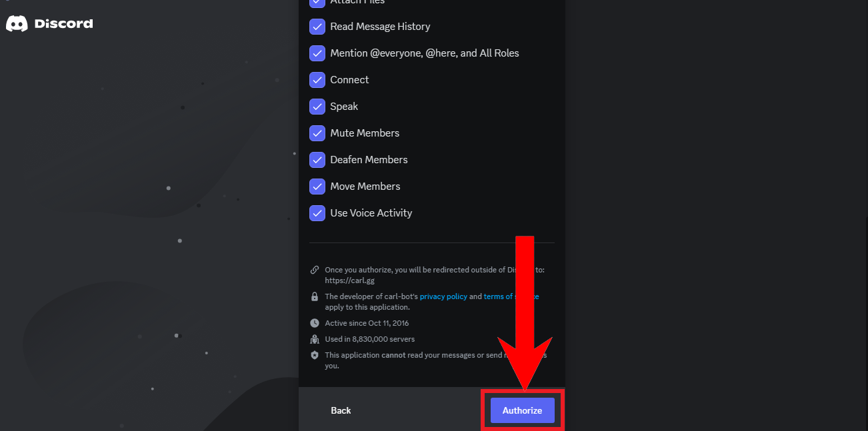Disable the Use Voice Activity checkbox
The width and height of the screenshot is (868, 431).
317,213
